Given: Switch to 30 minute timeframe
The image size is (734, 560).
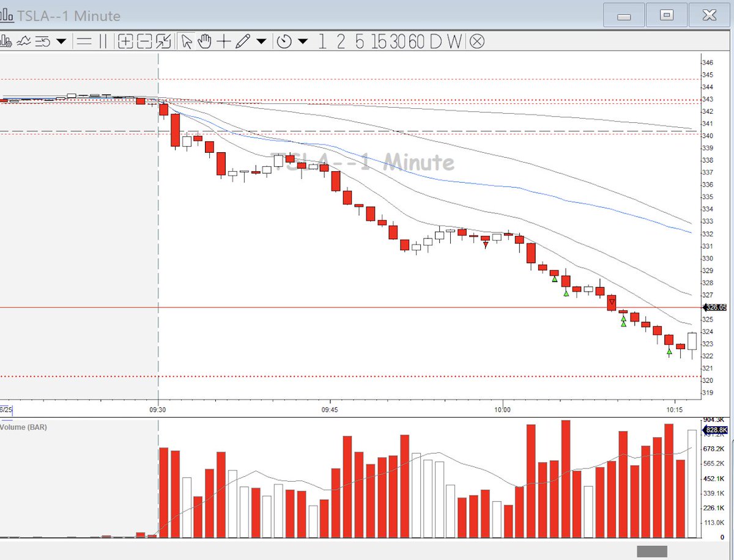Looking at the screenshot, I should tap(398, 42).
